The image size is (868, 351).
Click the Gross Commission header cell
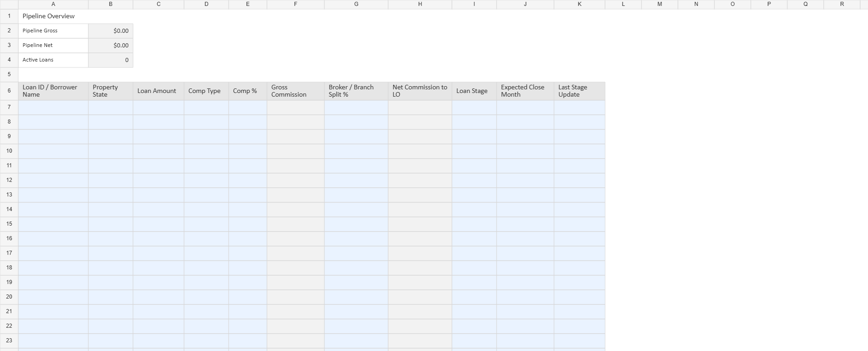[295, 91]
